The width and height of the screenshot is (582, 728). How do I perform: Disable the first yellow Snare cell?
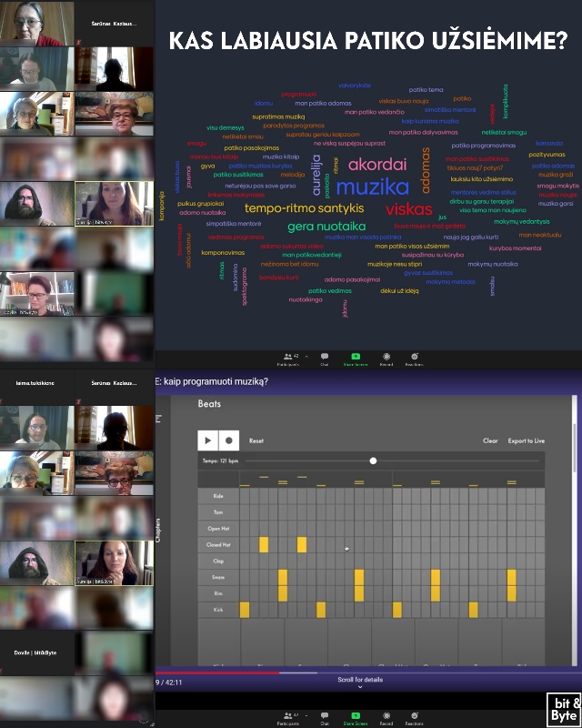coord(283,577)
